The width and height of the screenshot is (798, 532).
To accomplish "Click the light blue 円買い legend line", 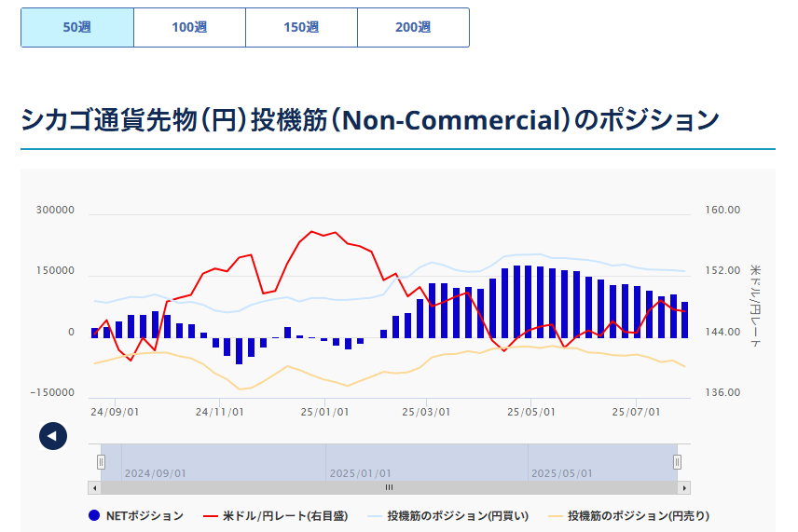I will click(375, 516).
